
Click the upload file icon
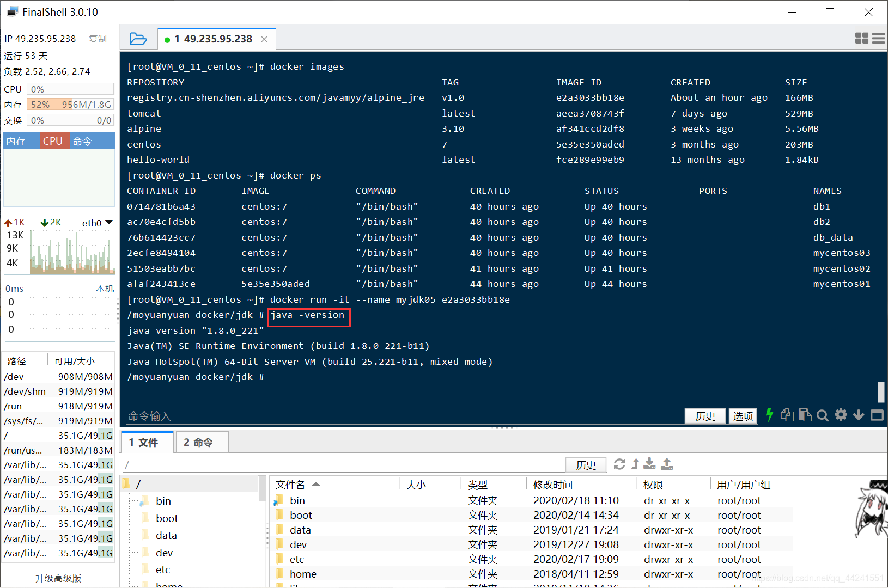click(667, 464)
